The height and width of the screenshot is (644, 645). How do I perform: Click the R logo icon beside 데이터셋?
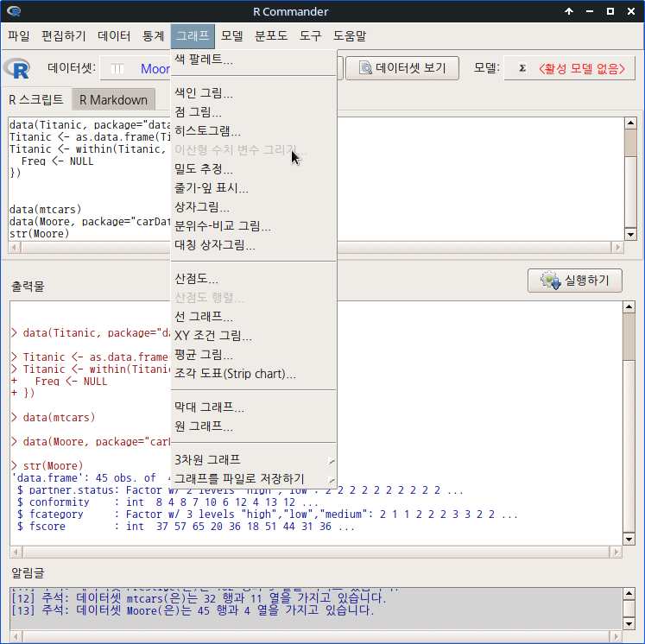(17, 68)
